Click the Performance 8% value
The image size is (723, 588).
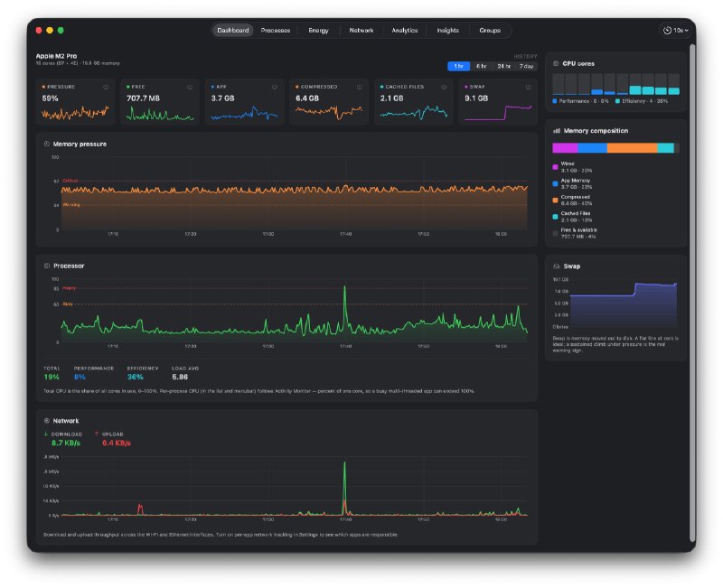(80, 377)
